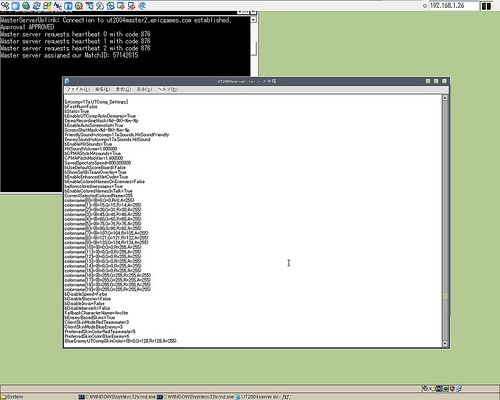Click the console window scrollbar up arrow

click(253, 20)
